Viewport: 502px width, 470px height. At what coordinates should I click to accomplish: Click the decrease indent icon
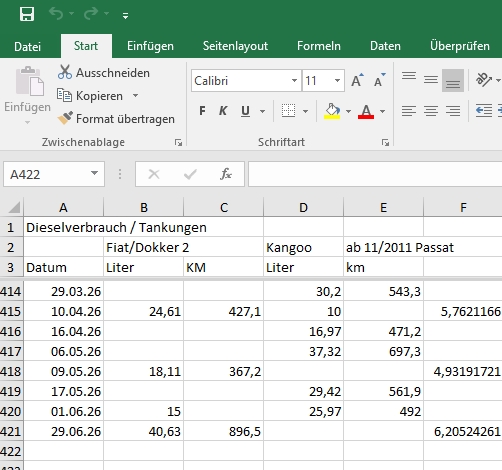[x=484, y=111]
